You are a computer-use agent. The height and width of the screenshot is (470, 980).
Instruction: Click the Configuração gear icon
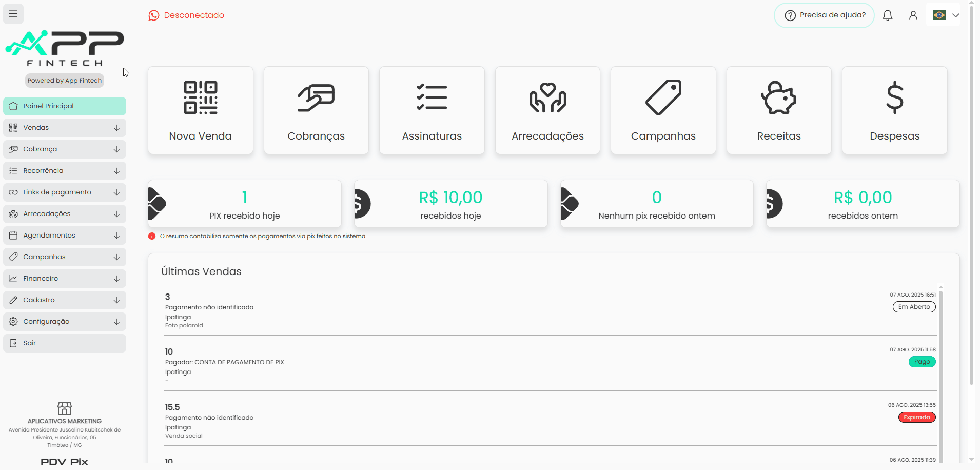click(x=13, y=322)
